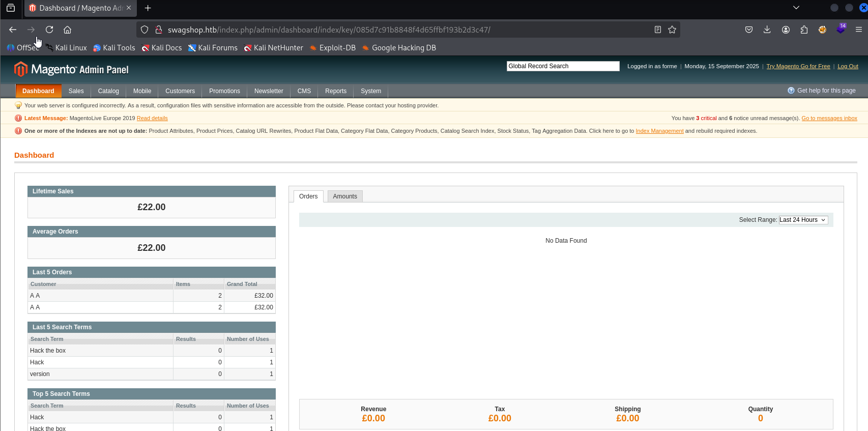Click the Quantity 0 total
This screenshot has height=431, width=868.
761,418
